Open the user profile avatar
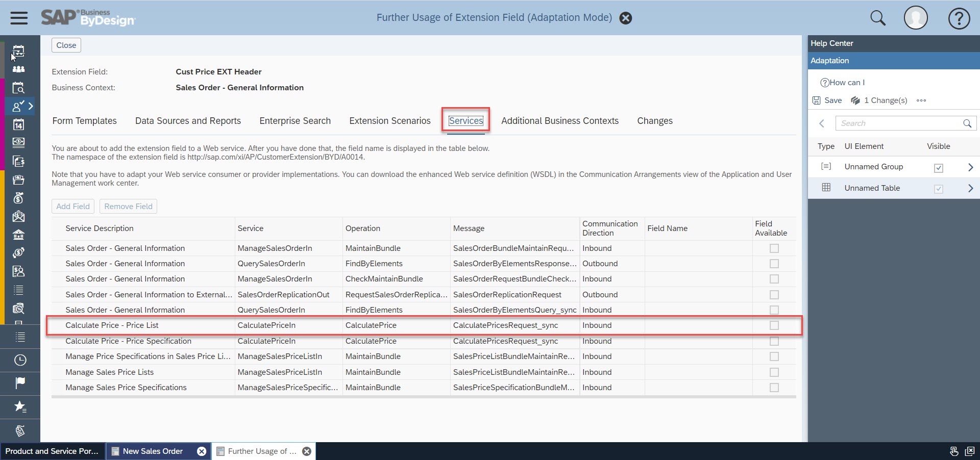The height and width of the screenshot is (460, 980). tap(916, 18)
